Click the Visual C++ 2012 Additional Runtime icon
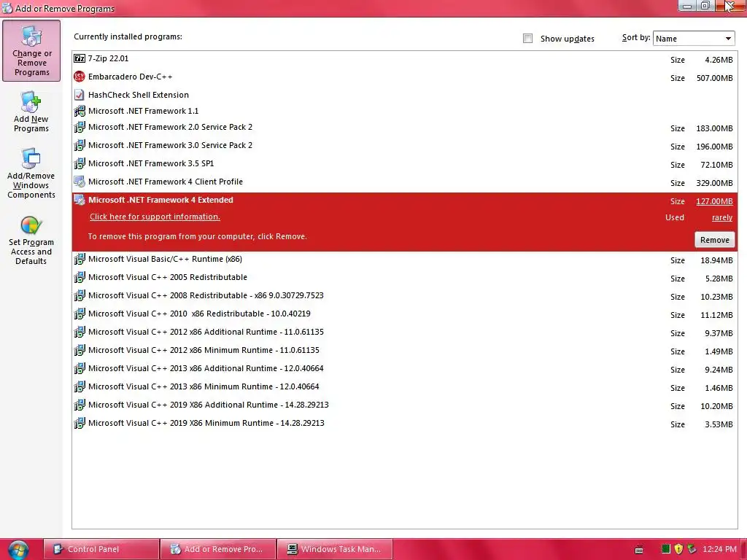Image resolution: width=747 pixels, height=560 pixels. click(80, 332)
